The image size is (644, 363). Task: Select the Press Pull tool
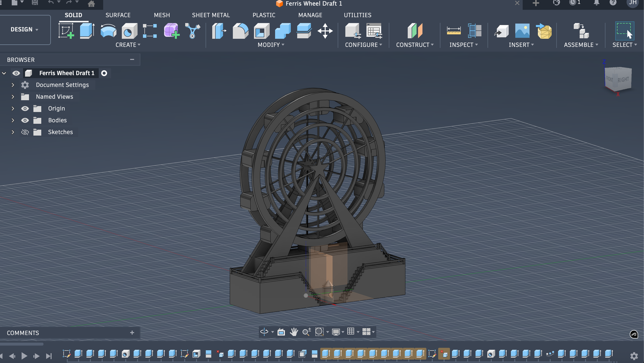[219, 31]
